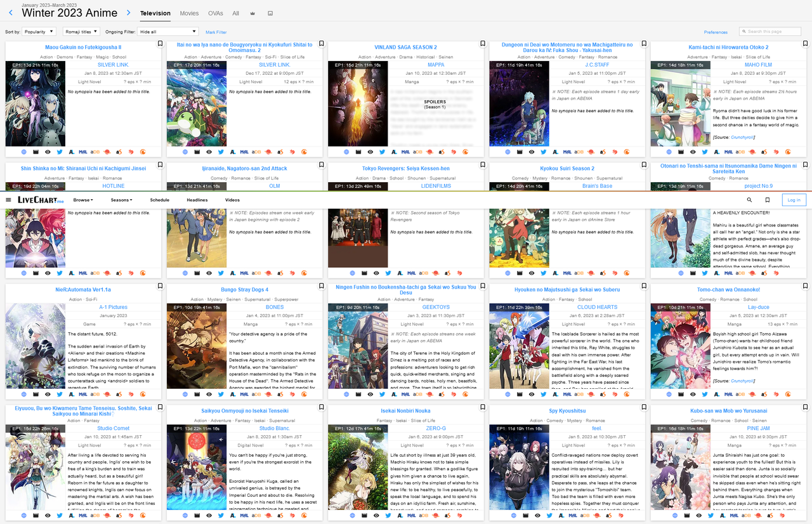Open the aniDB link for Dungeon ni Deai IV
This screenshot has width=812, height=524.
[579, 152]
